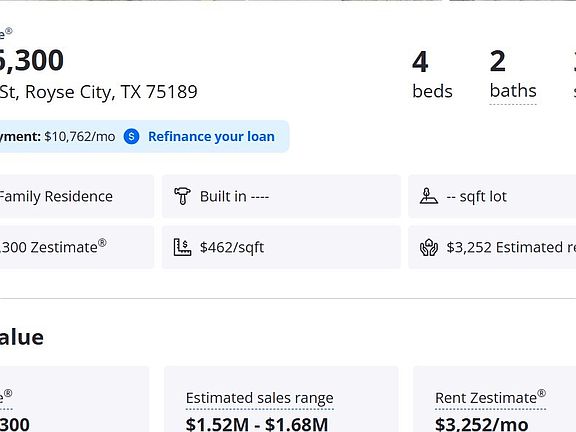
Task: Click the lot size tree icon
Action: [x=429, y=196]
